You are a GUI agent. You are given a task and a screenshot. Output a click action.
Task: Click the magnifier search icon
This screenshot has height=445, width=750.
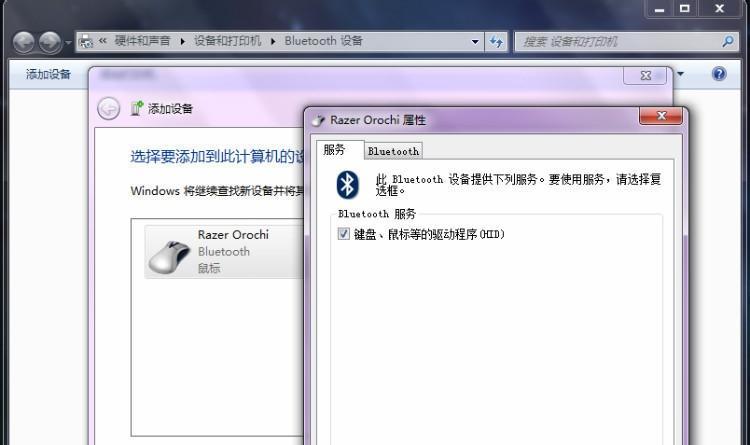tap(728, 42)
